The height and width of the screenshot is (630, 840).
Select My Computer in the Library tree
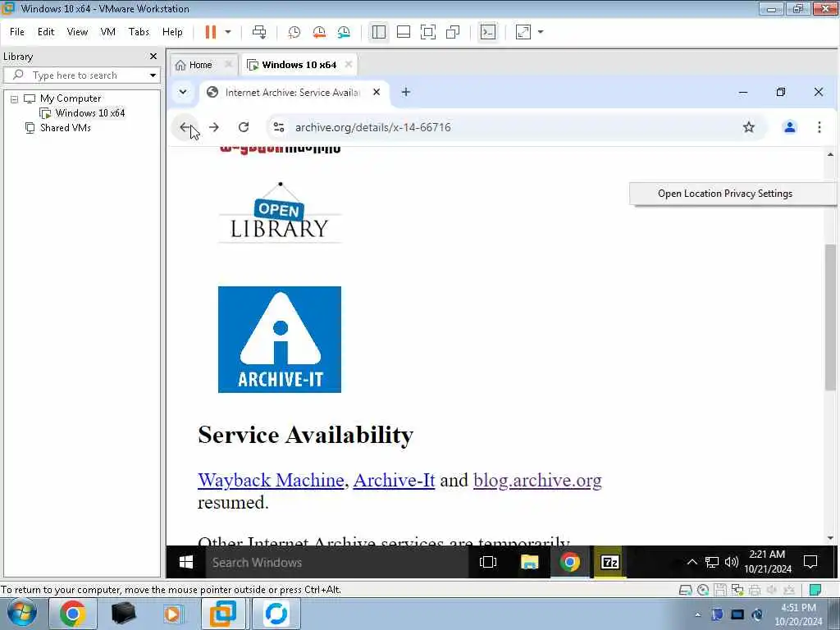tap(71, 98)
